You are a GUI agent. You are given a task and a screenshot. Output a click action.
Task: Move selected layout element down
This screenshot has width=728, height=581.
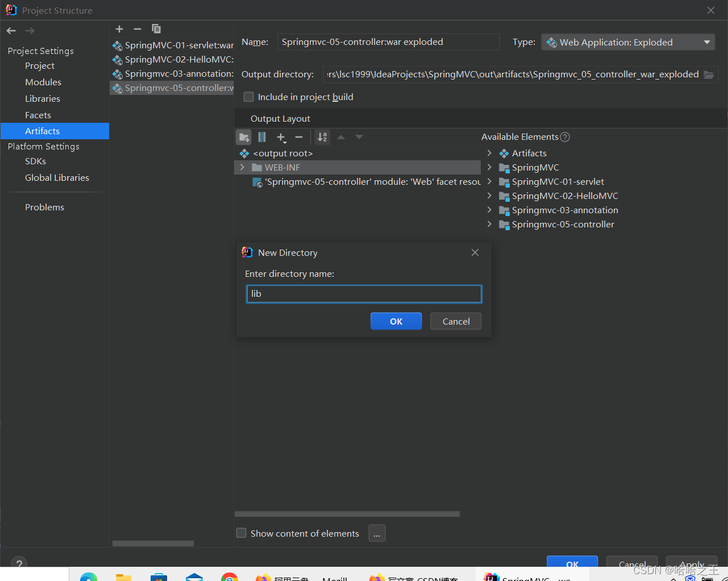click(x=359, y=137)
